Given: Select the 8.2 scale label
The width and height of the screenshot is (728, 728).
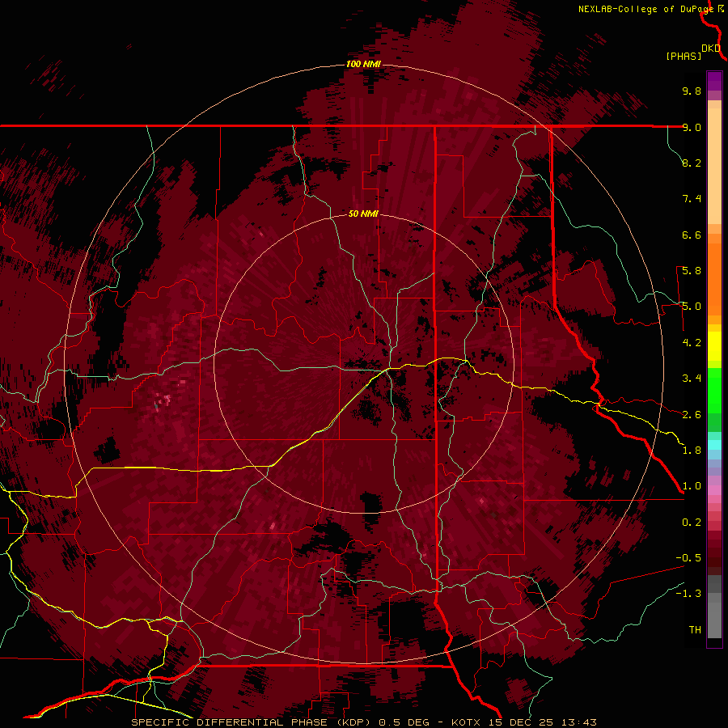Looking at the screenshot, I should coord(692,163).
